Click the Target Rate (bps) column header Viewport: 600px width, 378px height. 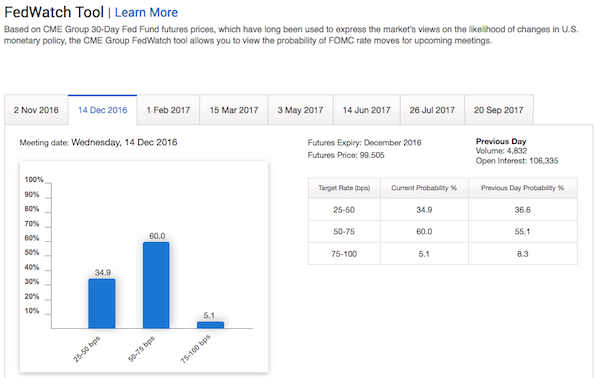[x=344, y=188]
